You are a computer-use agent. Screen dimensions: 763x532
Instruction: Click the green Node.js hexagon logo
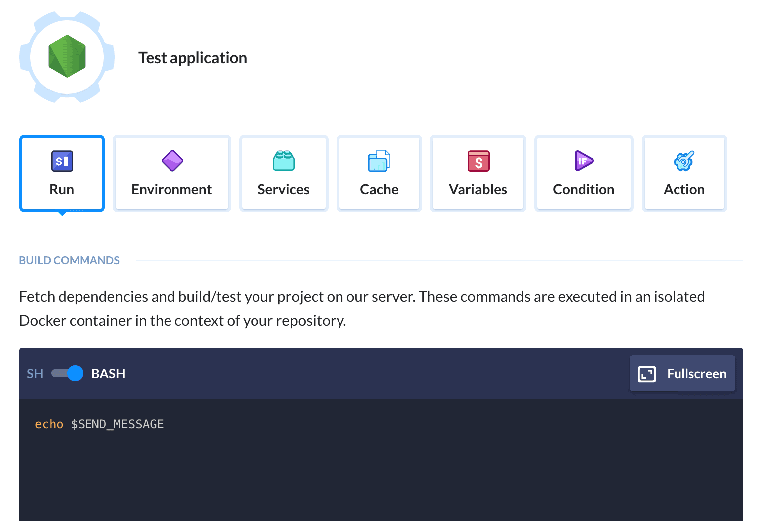coord(67,57)
